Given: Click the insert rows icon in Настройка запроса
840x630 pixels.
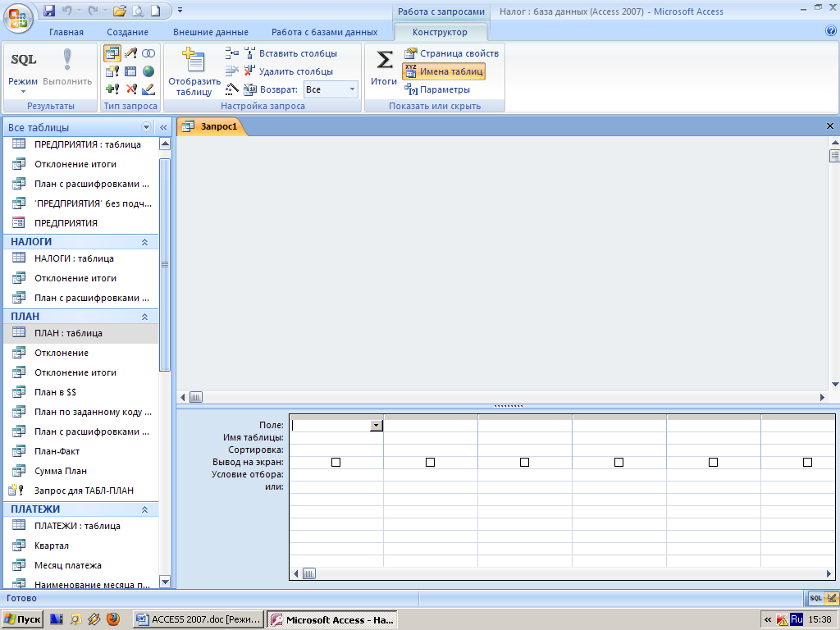Looking at the screenshot, I should (232, 53).
